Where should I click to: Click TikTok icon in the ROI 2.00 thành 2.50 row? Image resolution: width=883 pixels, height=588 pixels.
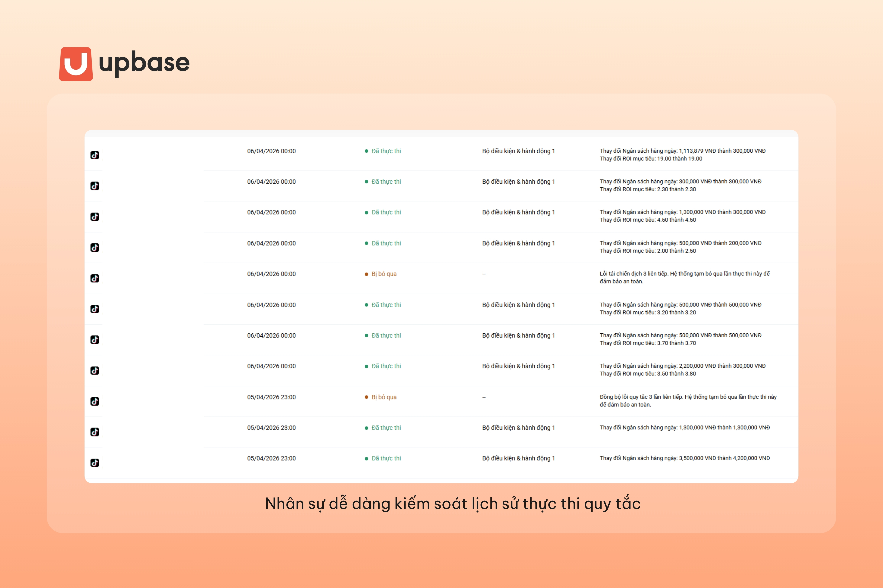pyautogui.click(x=95, y=247)
